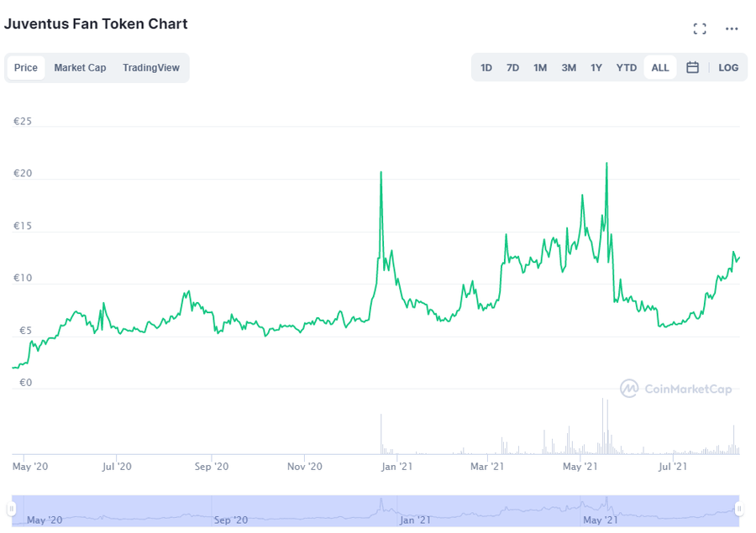Viewport: 756px width, 533px height.
Task: Select the YTD time range
Action: tap(627, 67)
